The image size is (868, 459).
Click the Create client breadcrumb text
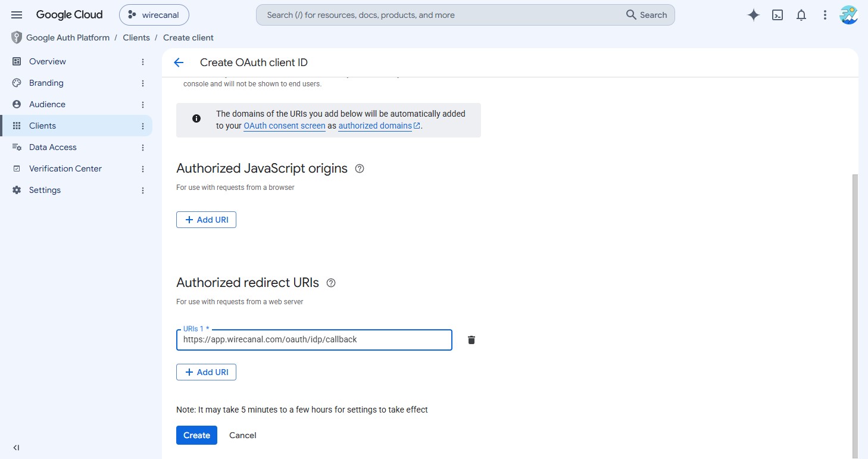pos(188,38)
